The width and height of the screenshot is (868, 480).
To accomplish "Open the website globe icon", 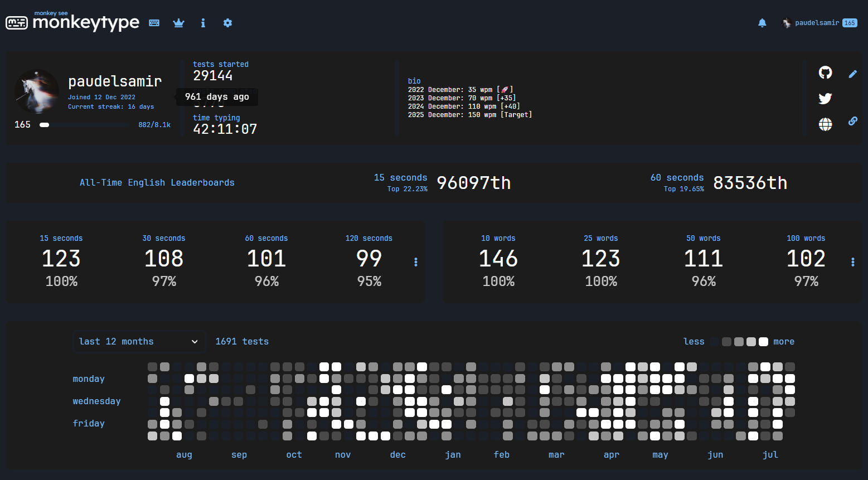I will click(x=825, y=124).
